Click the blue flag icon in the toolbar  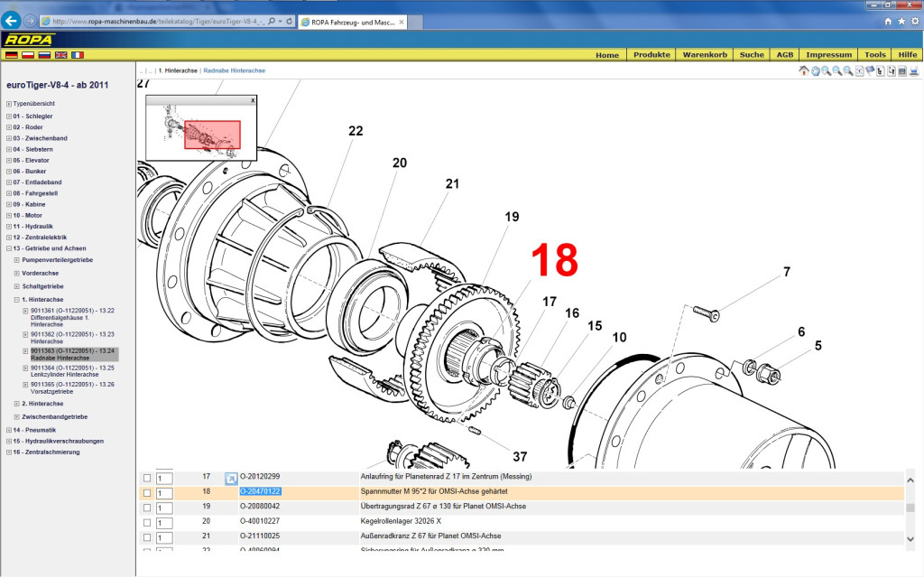click(870, 71)
